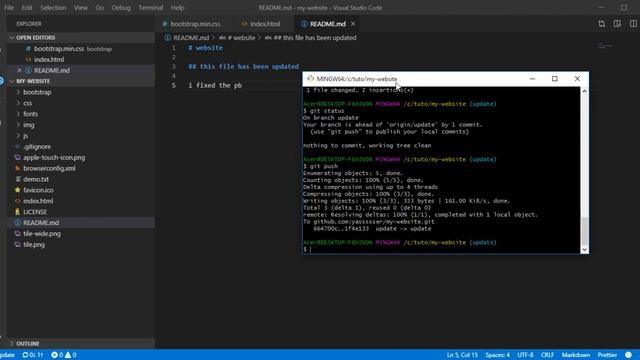The image size is (640, 360).
Task: Switch to the bootstrap.min.css tab
Action: (191, 24)
